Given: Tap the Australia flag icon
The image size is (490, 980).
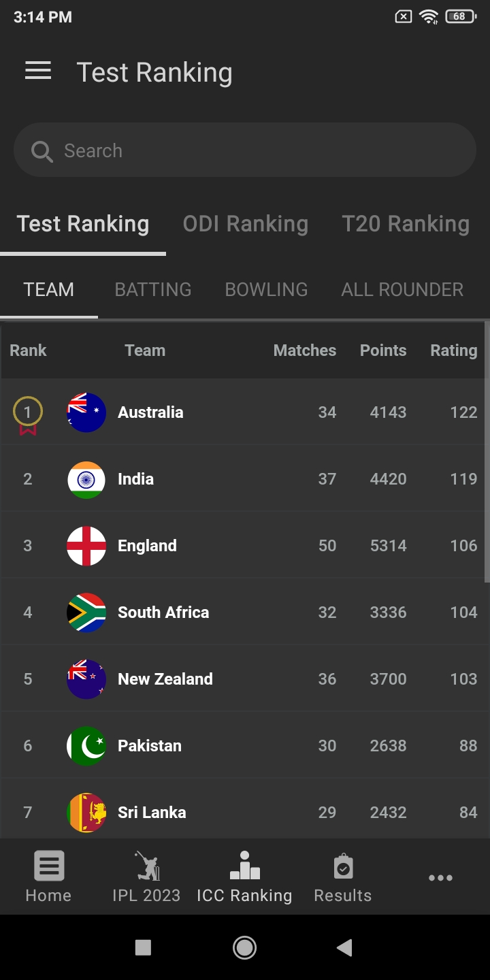Looking at the screenshot, I should coord(86,412).
